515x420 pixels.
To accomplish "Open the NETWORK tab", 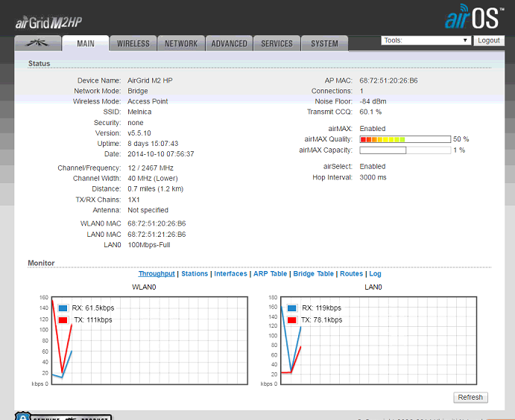I will coord(181,43).
